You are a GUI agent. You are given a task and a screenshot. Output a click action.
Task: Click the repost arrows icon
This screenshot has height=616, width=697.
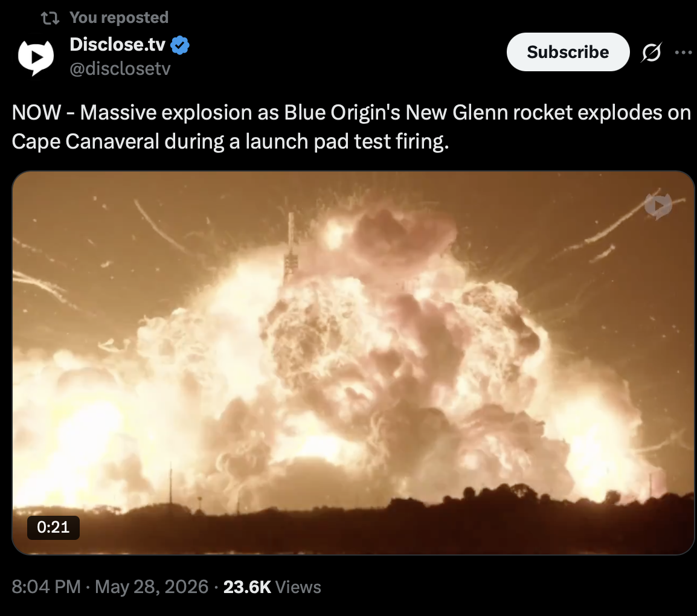pyautogui.click(x=50, y=18)
